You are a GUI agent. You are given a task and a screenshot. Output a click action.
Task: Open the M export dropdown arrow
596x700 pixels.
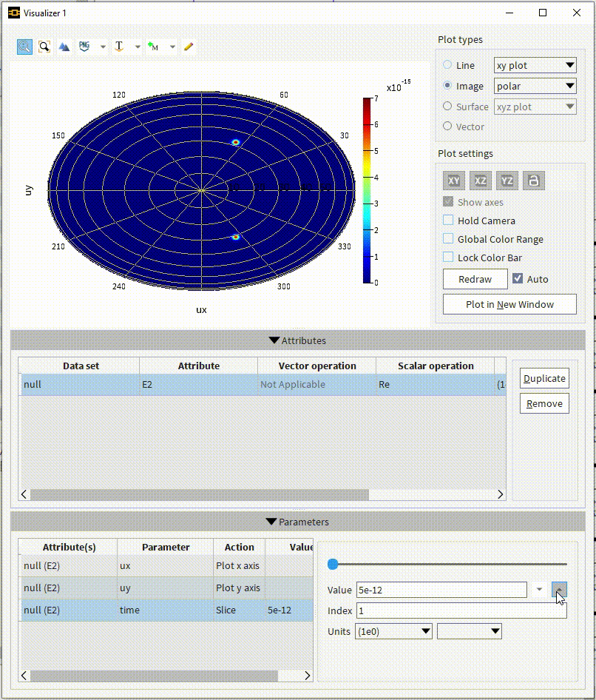(172, 47)
